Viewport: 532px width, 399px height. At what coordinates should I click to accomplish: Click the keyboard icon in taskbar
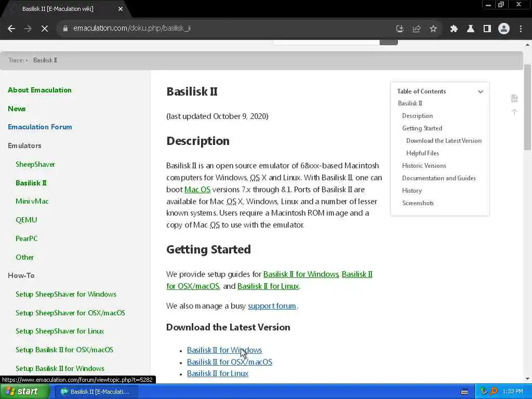tap(464, 392)
